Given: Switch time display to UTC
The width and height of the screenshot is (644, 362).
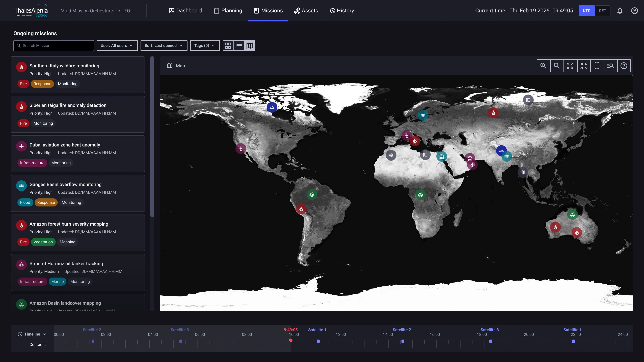Looking at the screenshot, I should [586, 11].
